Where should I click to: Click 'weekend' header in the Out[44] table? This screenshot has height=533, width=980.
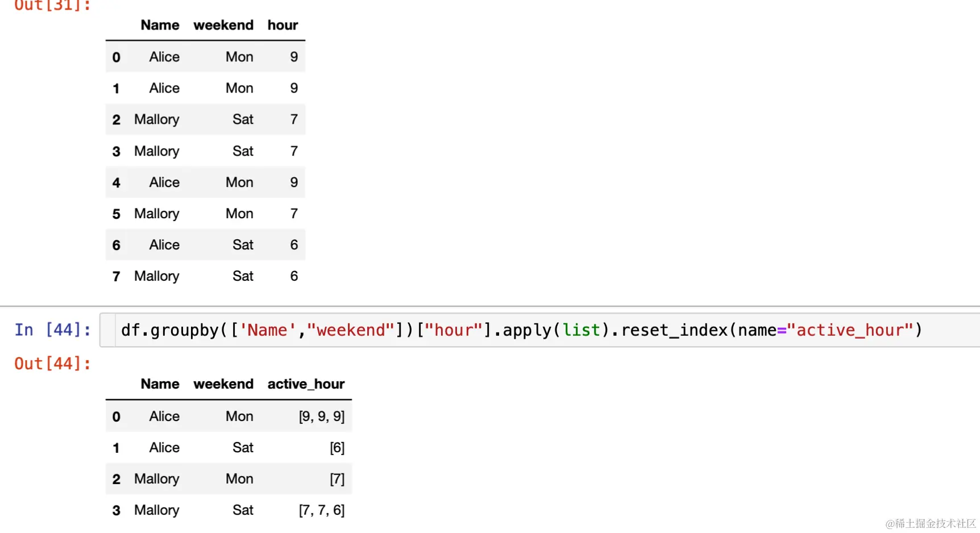[223, 384]
